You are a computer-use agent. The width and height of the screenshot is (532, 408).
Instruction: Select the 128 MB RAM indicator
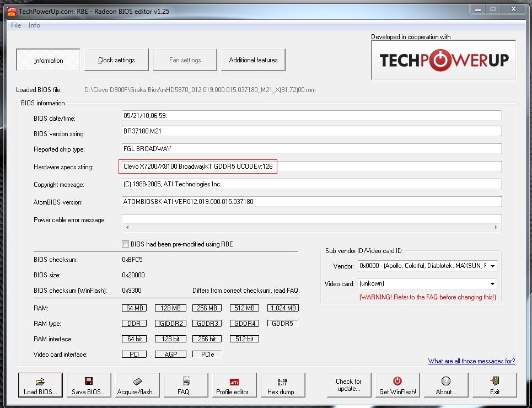170,308
